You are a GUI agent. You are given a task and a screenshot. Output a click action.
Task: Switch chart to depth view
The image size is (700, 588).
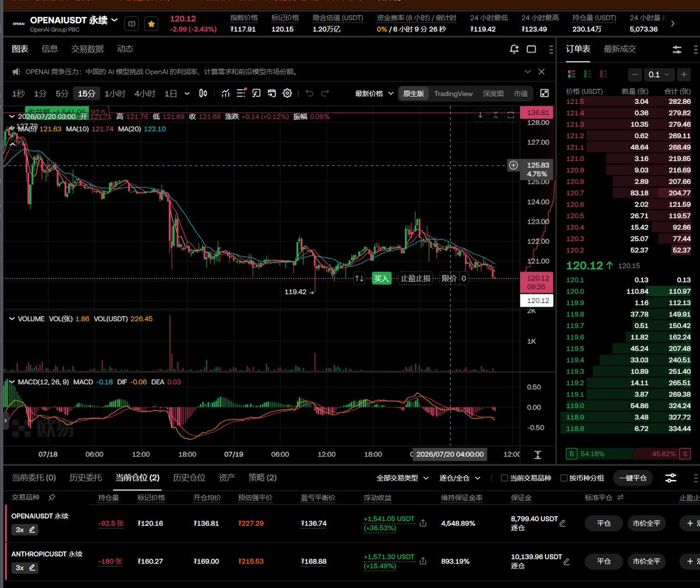(x=494, y=93)
